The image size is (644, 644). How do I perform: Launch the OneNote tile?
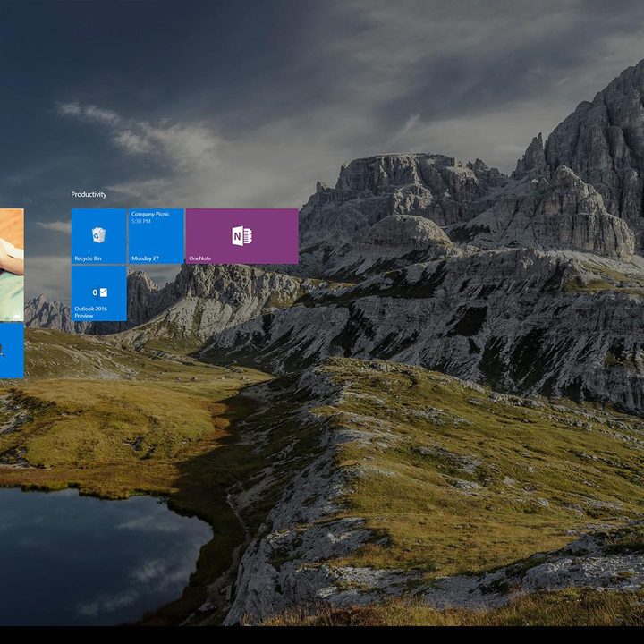tap(241, 236)
